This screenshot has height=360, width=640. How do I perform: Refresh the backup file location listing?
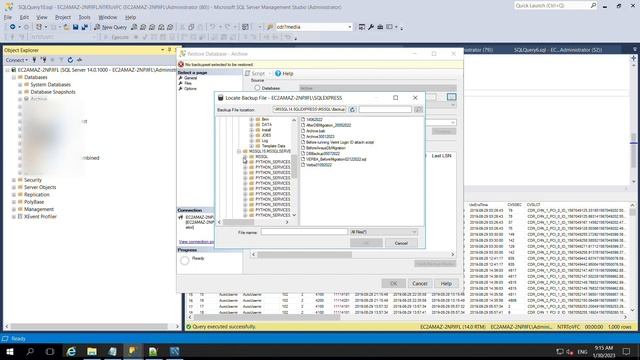(x=352, y=109)
